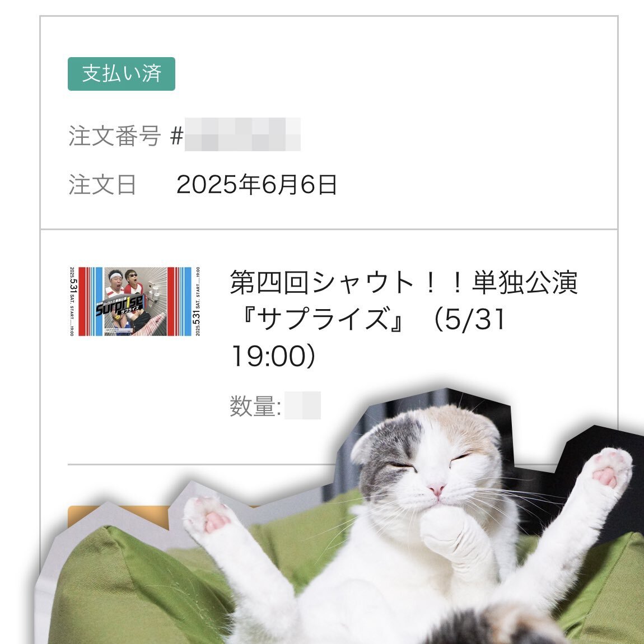The width and height of the screenshot is (644, 644).
Task: Click the 19:00) time text in title
Action: pyautogui.click(x=273, y=356)
